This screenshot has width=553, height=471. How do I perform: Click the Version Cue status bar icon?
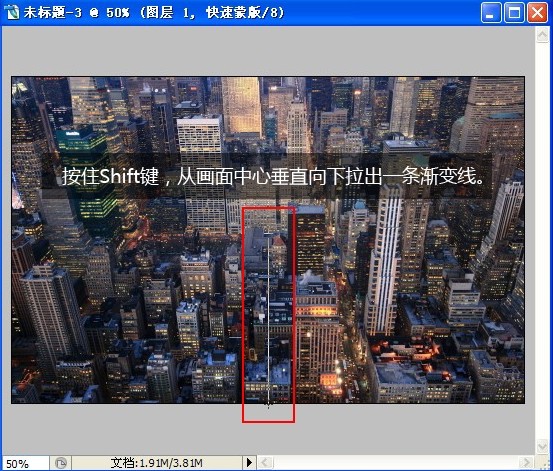(61, 463)
